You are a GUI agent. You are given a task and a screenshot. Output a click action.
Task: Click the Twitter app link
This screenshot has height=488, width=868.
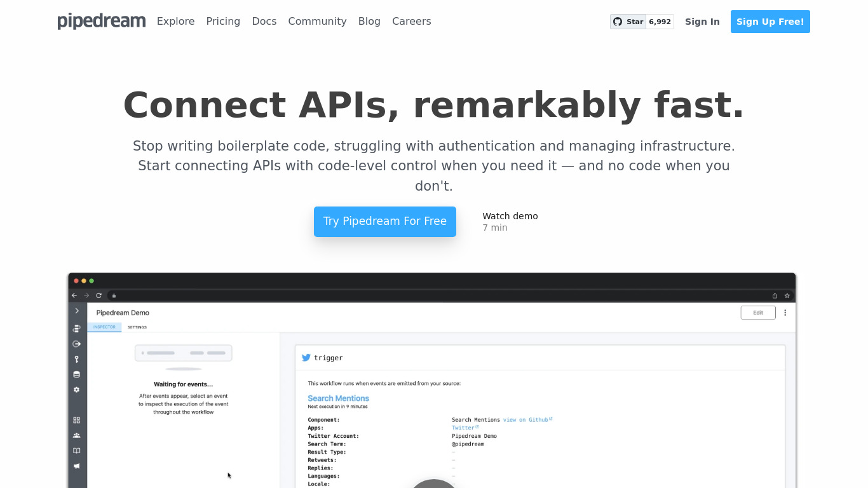[x=465, y=428]
